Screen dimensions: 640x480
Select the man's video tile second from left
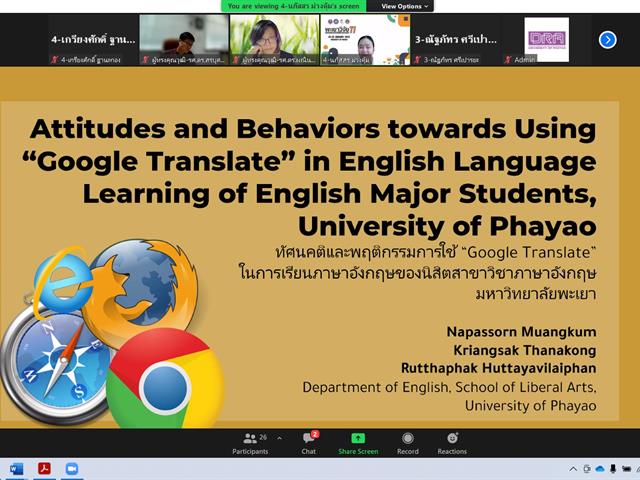[x=184, y=40]
